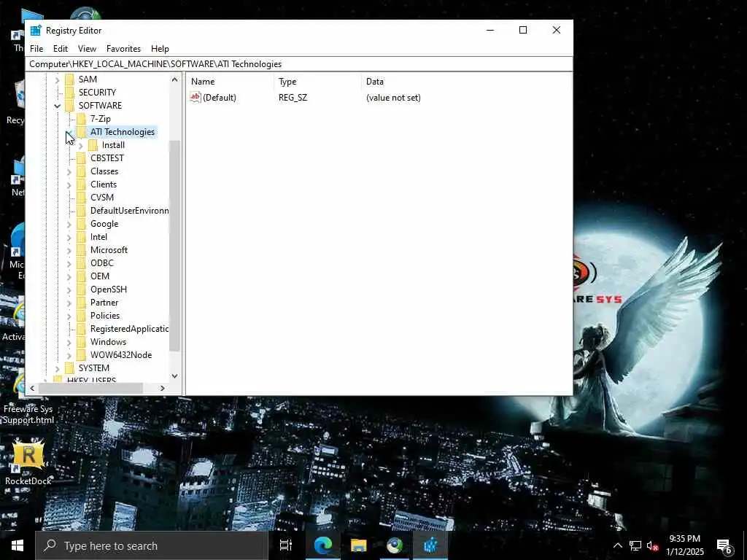Open the Favorites menu
747x560 pixels.
[x=123, y=49]
